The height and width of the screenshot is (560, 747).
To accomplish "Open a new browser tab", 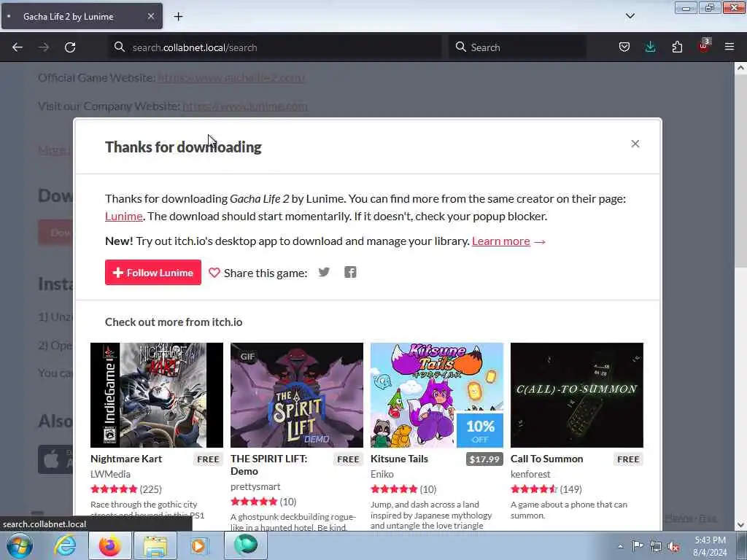I will (178, 17).
